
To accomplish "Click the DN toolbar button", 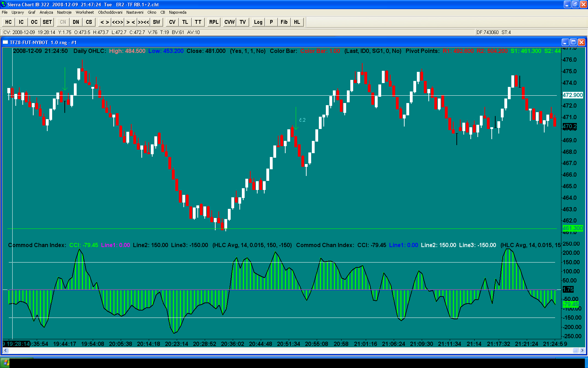I will (x=76, y=22).
